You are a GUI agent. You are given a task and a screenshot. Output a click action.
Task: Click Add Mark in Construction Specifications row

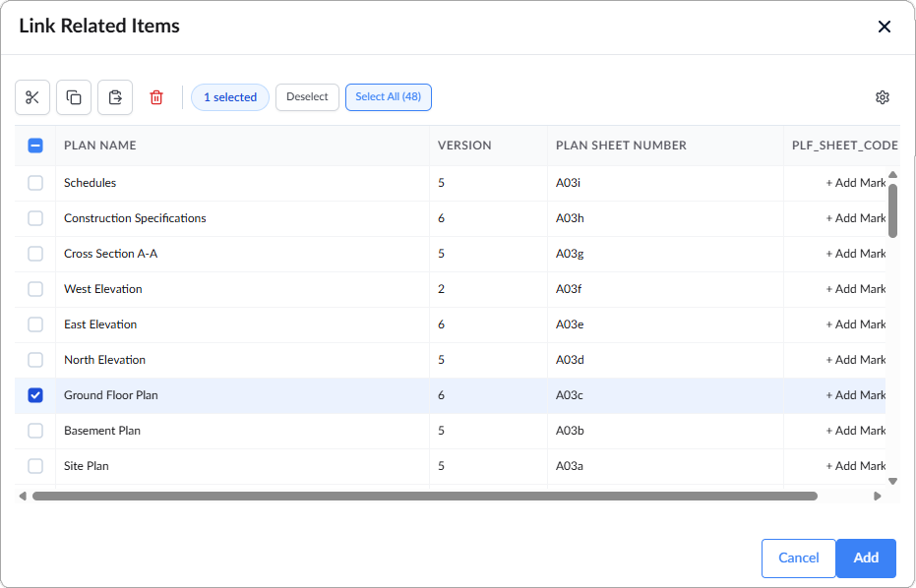[x=856, y=218]
